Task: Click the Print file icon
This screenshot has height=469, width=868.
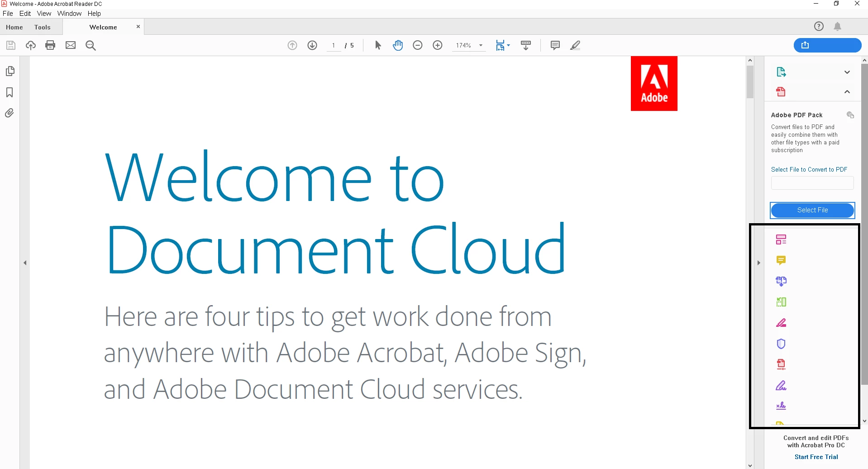Action: [x=51, y=45]
